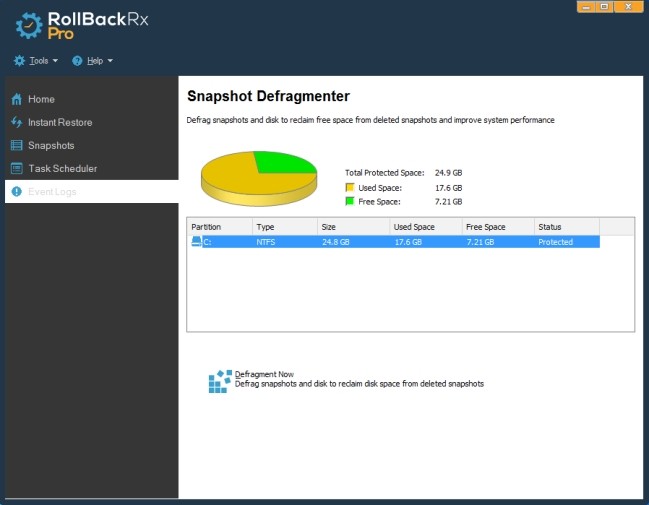
Task: Click the Help question mark icon
Action: click(77, 61)
